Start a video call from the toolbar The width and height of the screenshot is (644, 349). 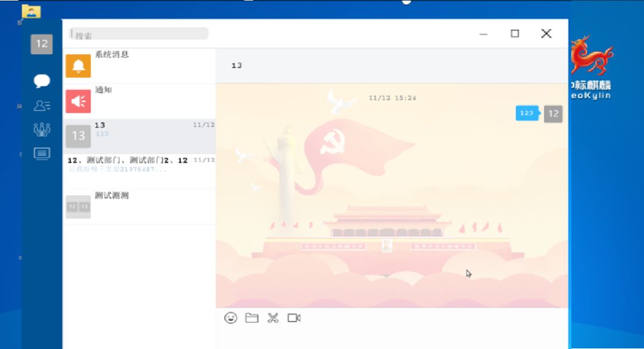click(x=295, y=318)
